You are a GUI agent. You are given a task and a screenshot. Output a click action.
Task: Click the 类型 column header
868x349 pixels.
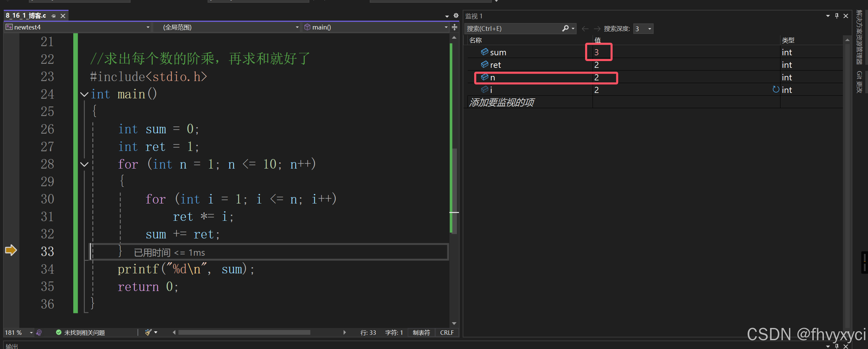[788, 40]
